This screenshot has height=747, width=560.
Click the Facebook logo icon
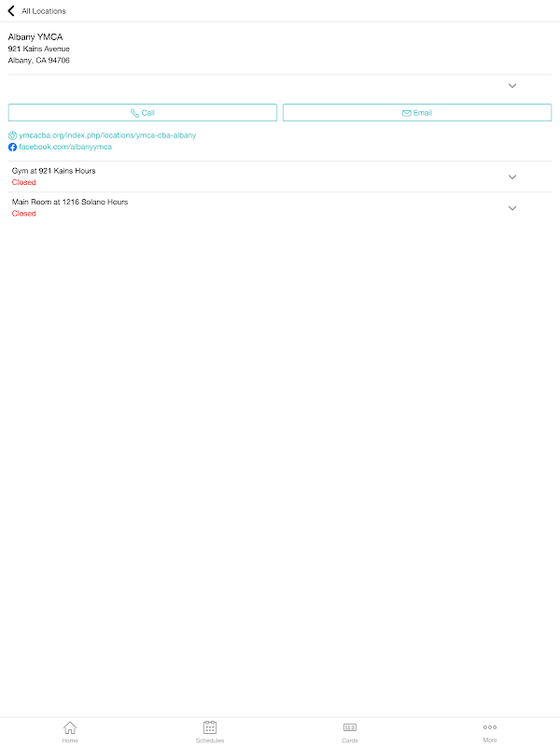[x=12, y=148]
